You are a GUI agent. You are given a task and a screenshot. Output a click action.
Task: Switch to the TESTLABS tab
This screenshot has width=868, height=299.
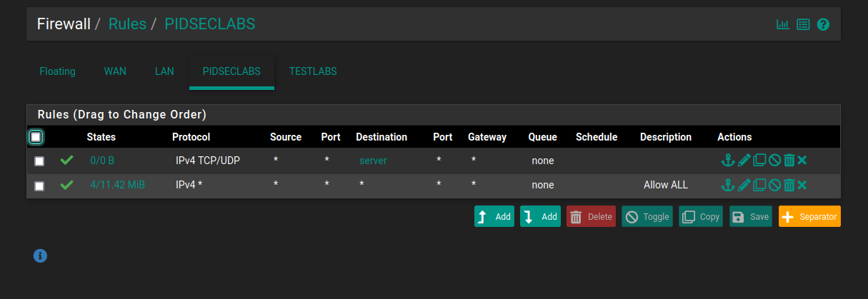[313, 71]
